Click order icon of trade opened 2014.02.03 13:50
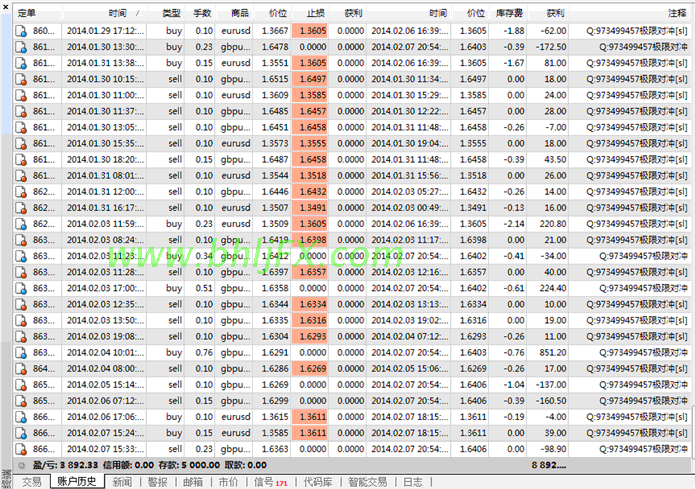 (x=21, y=320)
